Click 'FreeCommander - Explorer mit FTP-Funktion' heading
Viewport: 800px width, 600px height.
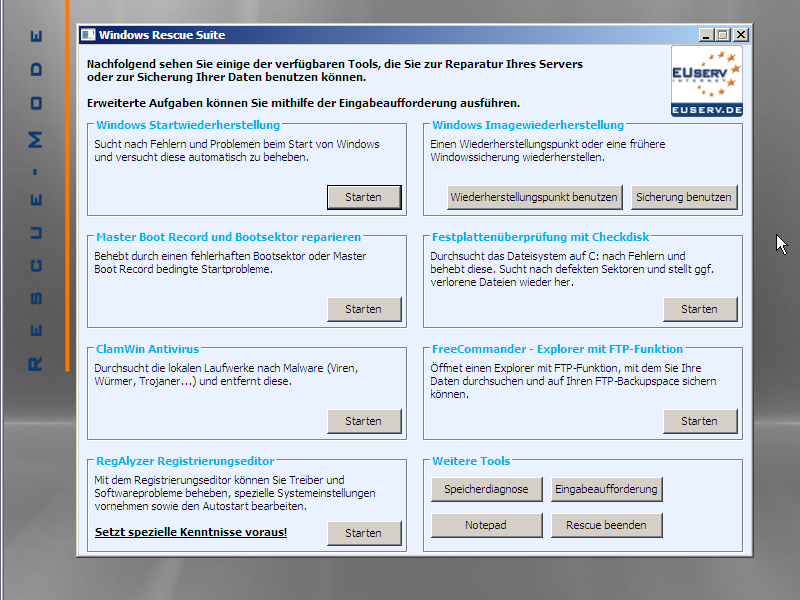point(557,349)
